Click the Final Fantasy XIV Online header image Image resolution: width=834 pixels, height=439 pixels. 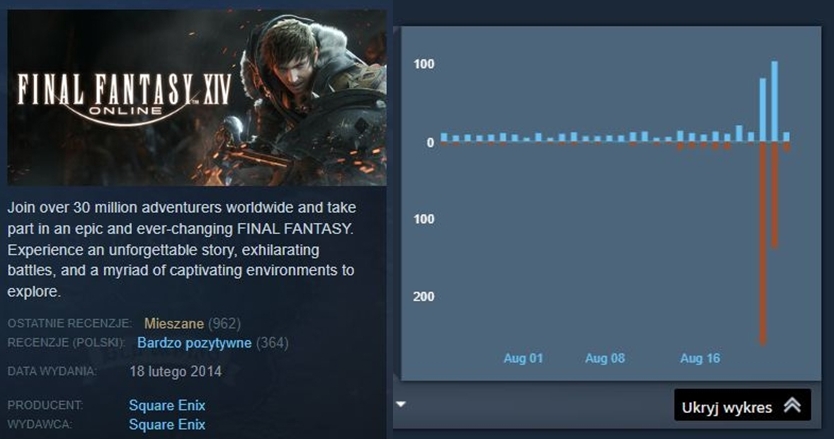tap(197, 98)
